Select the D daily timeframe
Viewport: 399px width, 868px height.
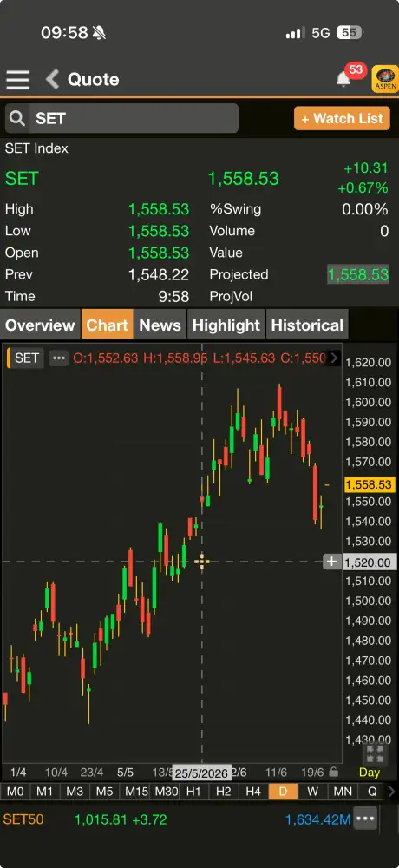pos(284,792)
